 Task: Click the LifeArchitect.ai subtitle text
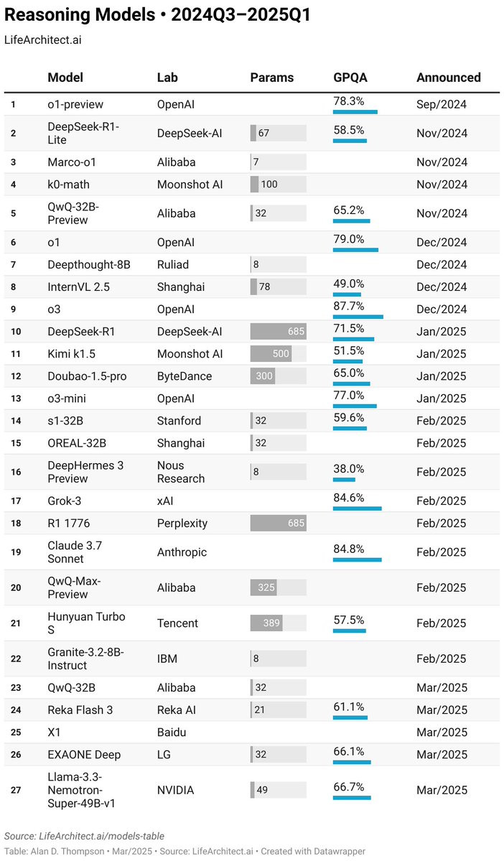[43, 39]
